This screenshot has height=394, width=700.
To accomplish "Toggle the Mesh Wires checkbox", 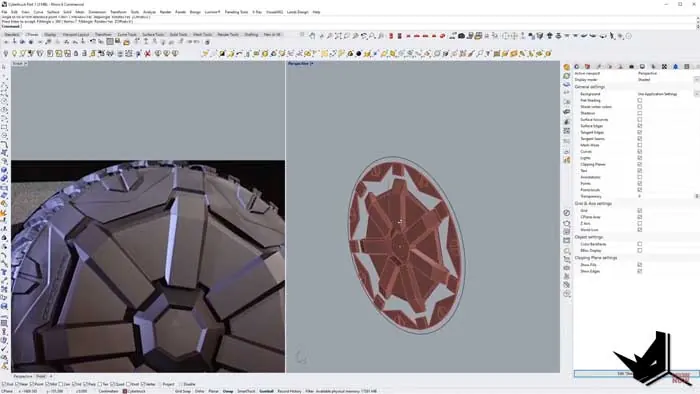I will (x=640, y=145).
